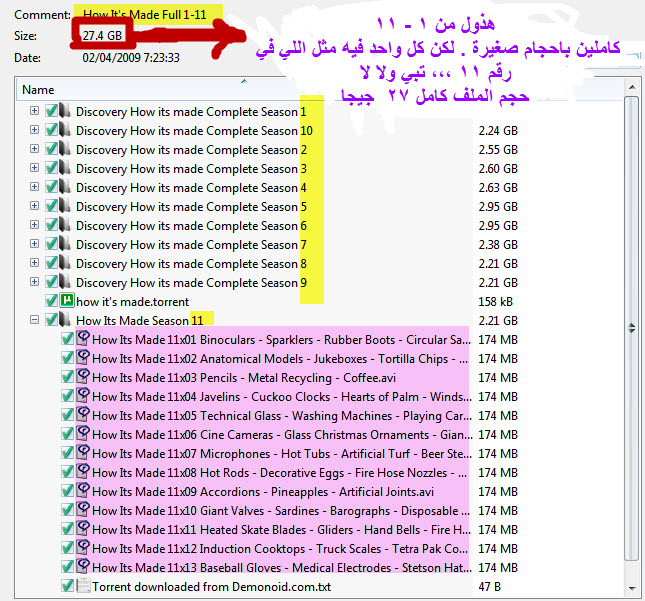Image resolution: width=645 pixels, height=601 pixels.
Task: Uncheck the Complete Season 10 checkbox
Action: [x=51, y=130]
